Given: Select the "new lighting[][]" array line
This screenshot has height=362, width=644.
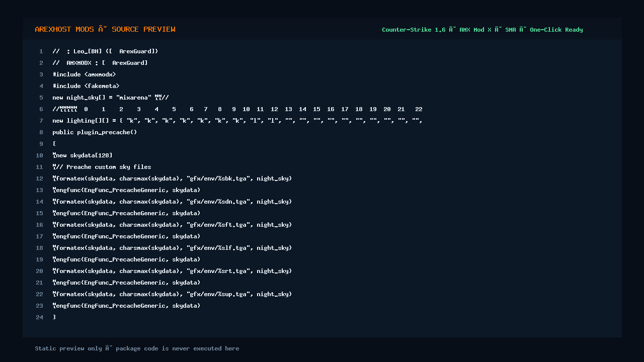Looking at the screenshot, I should [x=237, y=121].
